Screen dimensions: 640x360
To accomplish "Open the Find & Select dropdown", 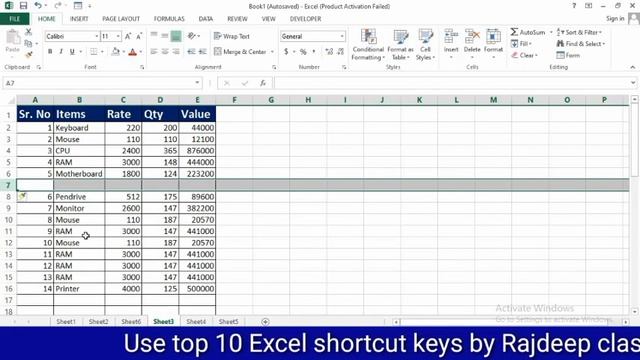I will tap(581, 43).
